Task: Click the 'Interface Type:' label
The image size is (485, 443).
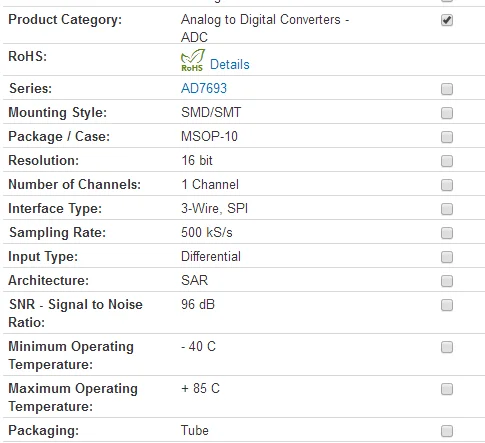Action: [x=55, y=209]
